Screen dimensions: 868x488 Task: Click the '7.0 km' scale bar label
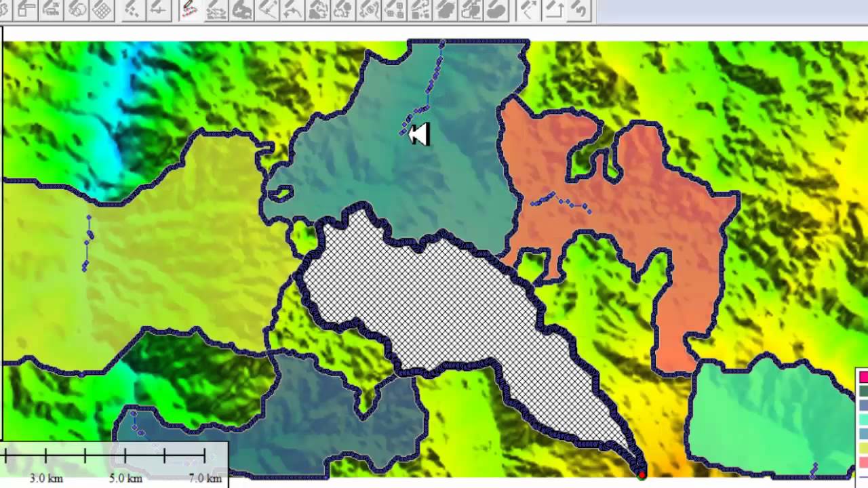coord(205,479)
